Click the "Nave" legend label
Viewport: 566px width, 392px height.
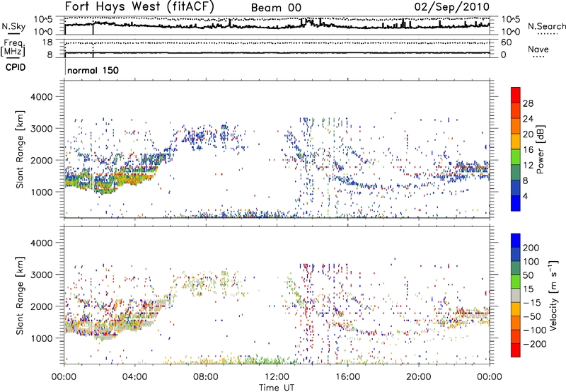pos(538,49)
